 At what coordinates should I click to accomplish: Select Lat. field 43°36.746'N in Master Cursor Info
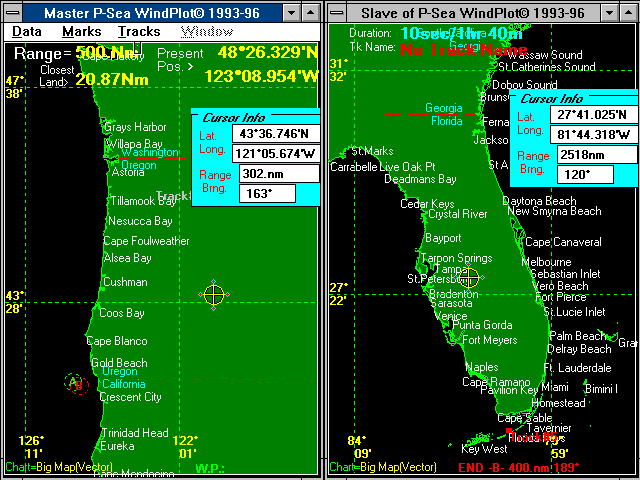pyautogui.click(x=276, y=134)
